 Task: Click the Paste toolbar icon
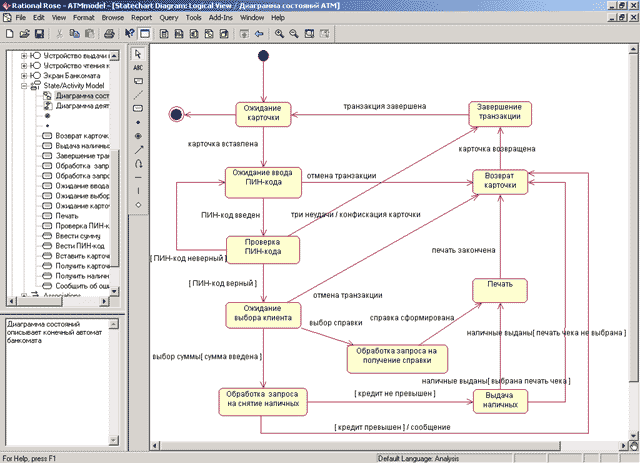point(89,33)
